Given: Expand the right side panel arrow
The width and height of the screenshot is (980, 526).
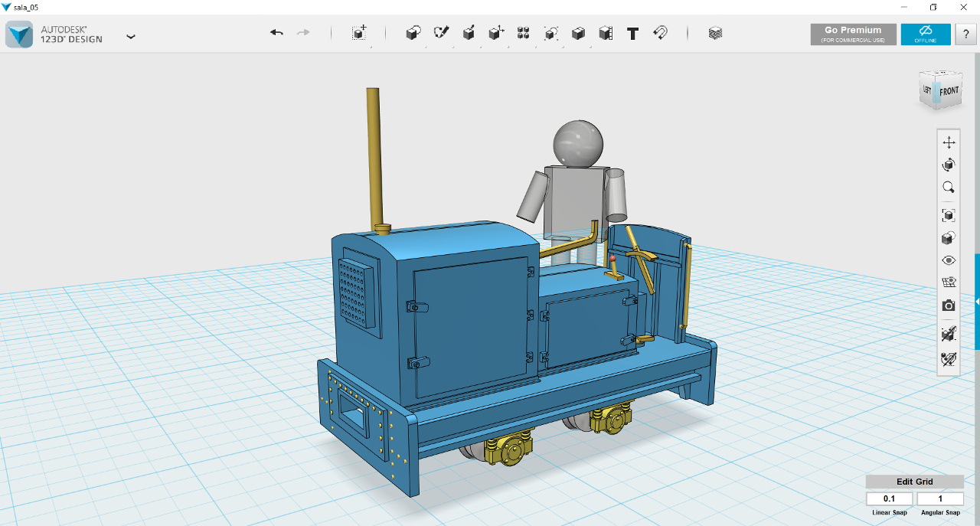Looking at the screenshot, I should [x=977, y=302].
